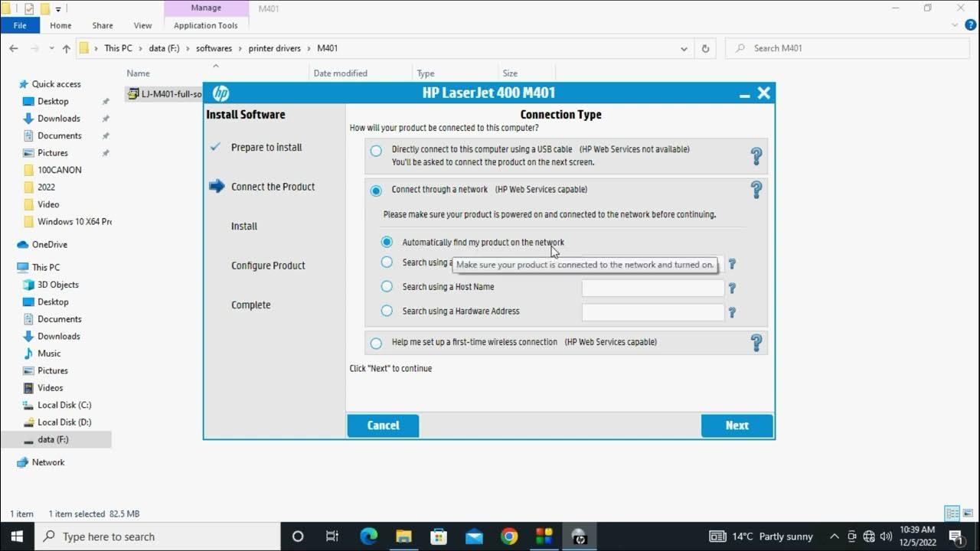Screen dimensions: 980x551
Task: Go up one folder level
Action: click(x=67, y=48)
